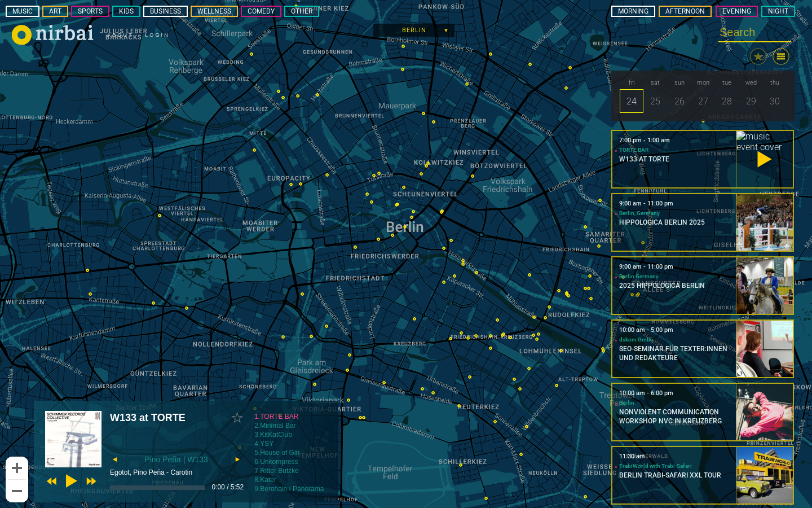Screen dimensions: 812x508
Task: Open Schimmer Records album cover
Action: point(73,439)
